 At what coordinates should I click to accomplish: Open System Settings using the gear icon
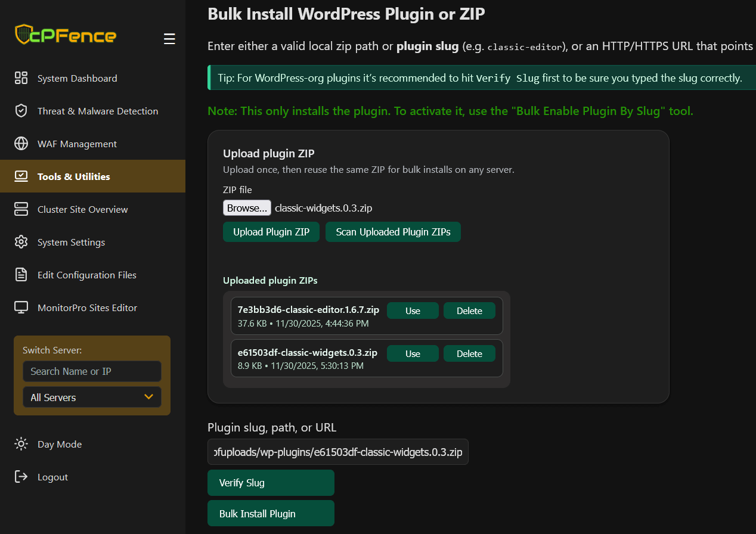pyautogui.click(x=21, y=242)
